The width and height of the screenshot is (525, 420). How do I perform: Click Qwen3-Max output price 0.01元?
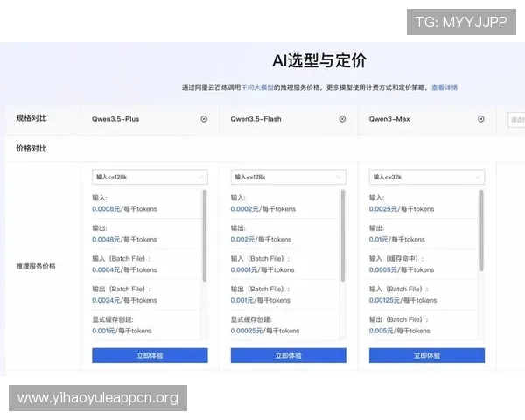(x=378, y=240)
